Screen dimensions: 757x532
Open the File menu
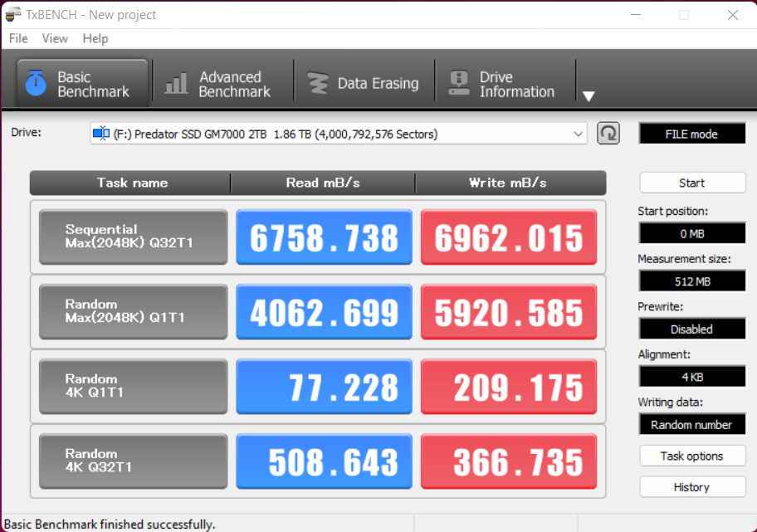click(x=18, y=38)
